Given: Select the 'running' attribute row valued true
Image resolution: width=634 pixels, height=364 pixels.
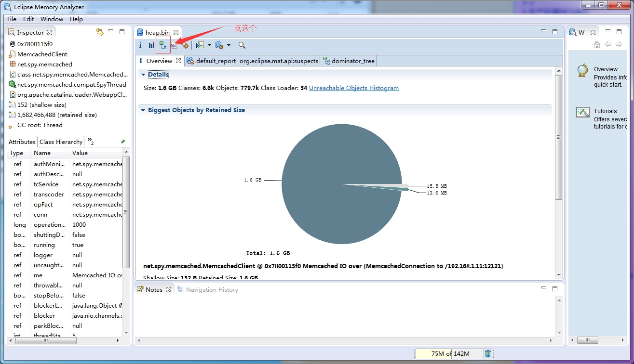Looking at the screenshot, I should 66,245.
